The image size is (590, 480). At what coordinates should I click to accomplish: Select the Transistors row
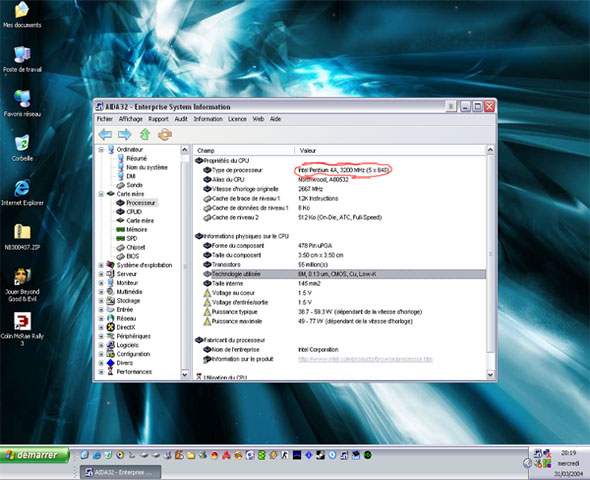[340, 264]
